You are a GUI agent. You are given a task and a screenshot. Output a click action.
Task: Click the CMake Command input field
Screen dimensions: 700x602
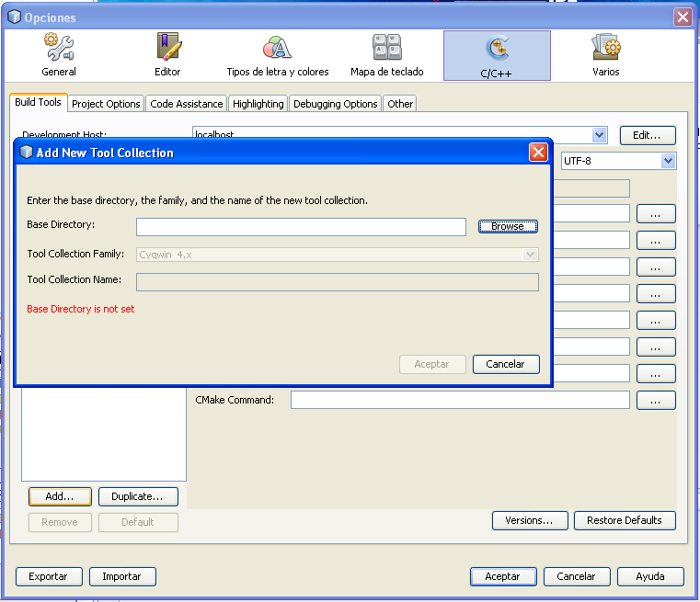tap(460, 400)
